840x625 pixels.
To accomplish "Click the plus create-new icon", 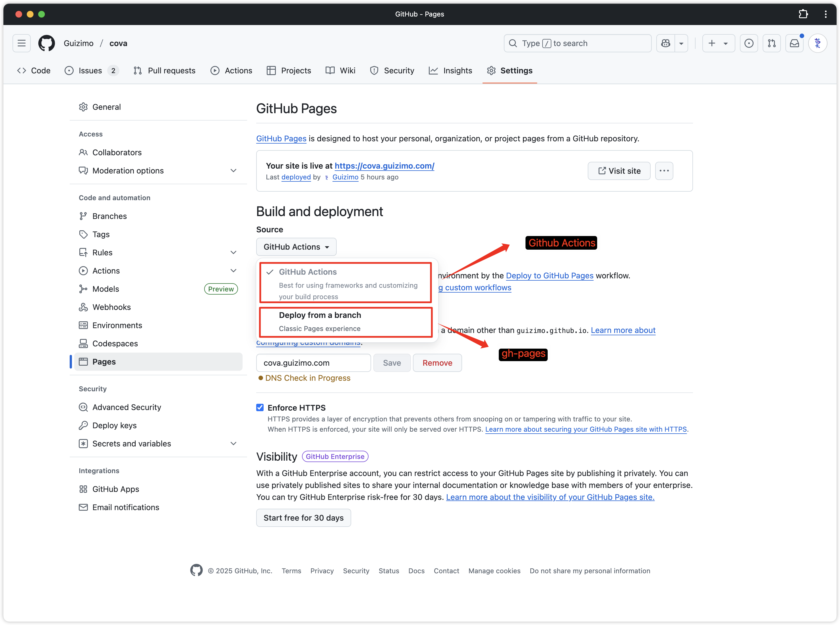I will tap(712, 43).
